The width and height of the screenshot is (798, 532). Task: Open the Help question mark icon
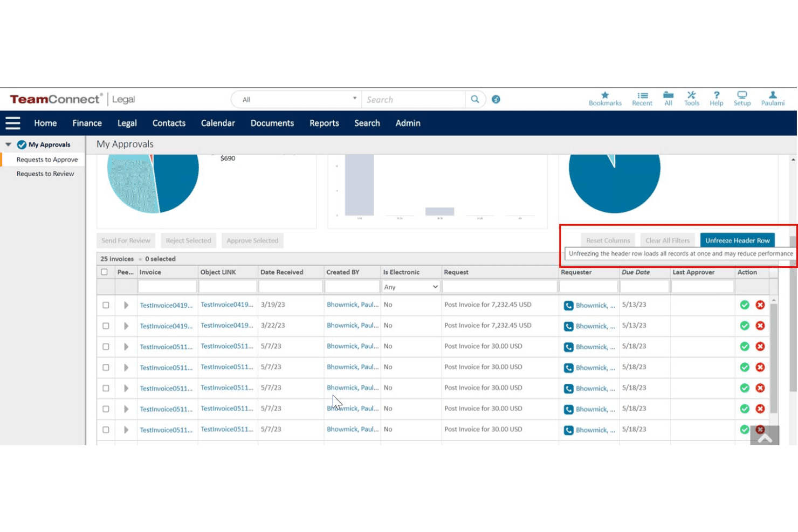[x=717, y=95]
